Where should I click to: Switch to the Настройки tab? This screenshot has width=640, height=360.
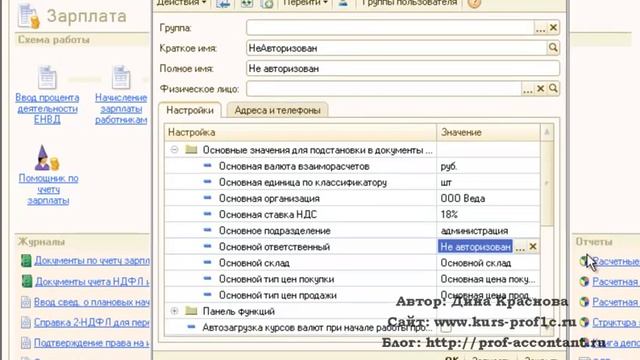point(190,110)
